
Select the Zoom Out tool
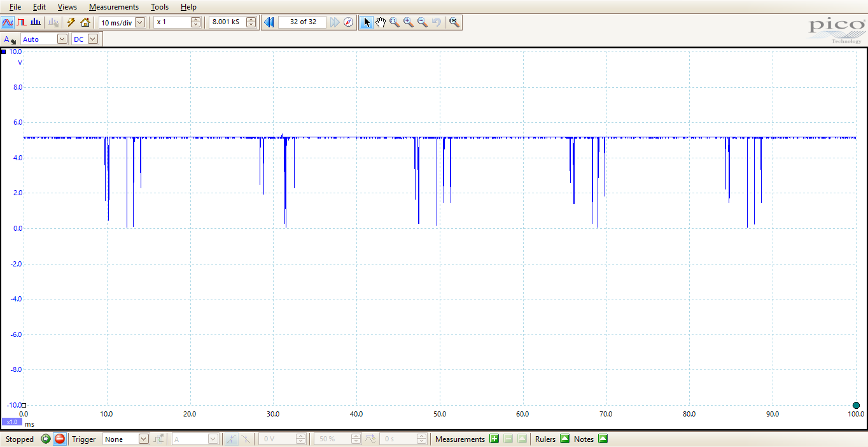click(423, 22)
